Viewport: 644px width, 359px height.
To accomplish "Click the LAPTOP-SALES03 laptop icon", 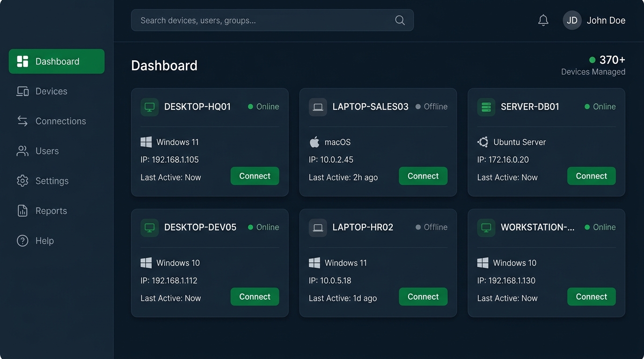I will [x=318, y=107].
